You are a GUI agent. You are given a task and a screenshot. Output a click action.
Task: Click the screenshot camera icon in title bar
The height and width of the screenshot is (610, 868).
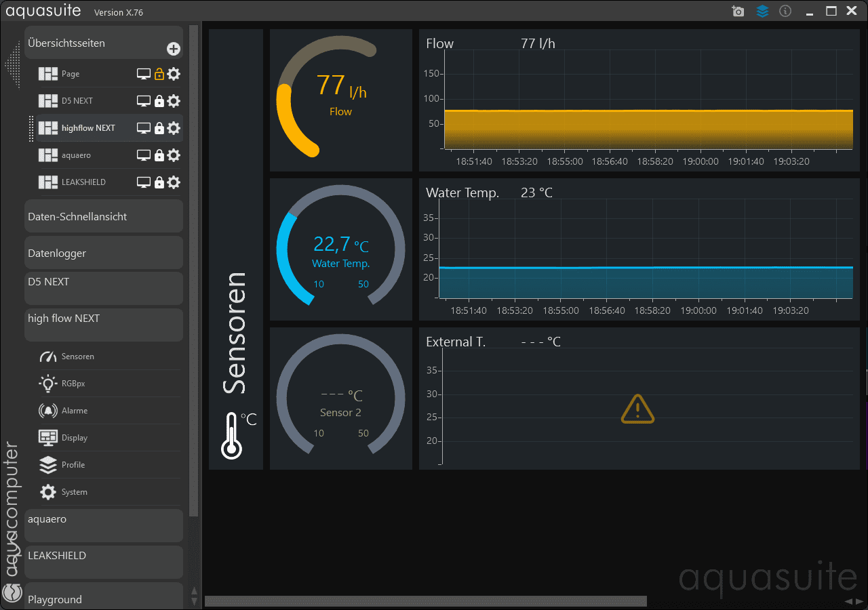(738, 12)
